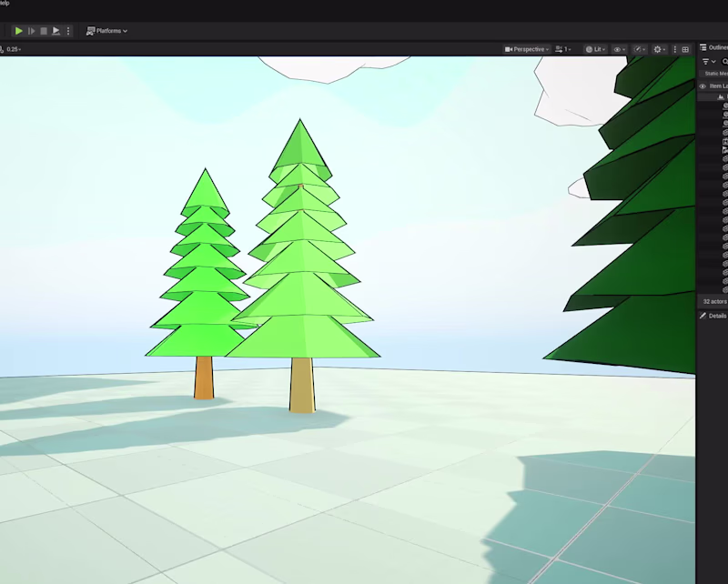Viewport: 728px width, 584px height.
Task: Open the Lit shading mode dropdown
Action: (x=595, y=49)
